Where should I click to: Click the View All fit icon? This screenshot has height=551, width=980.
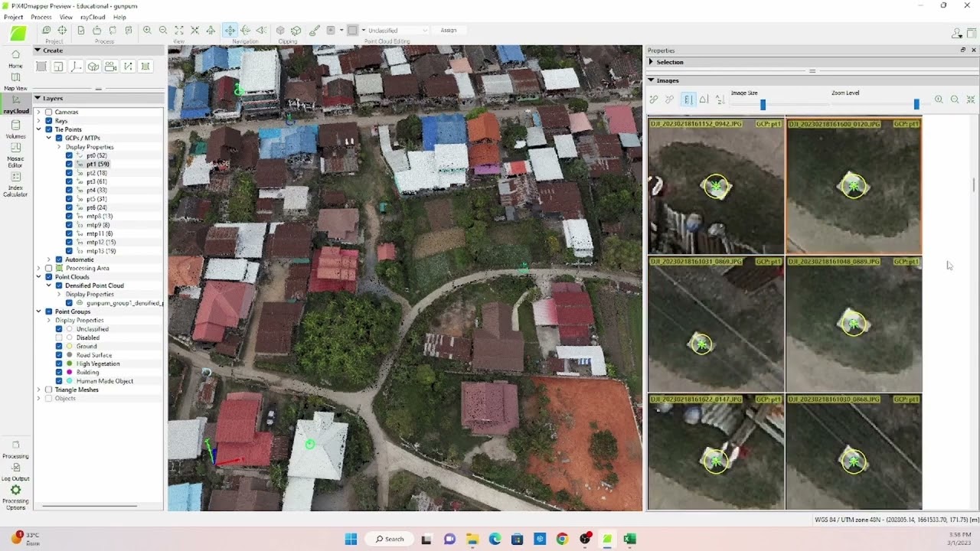pos(179,30)
